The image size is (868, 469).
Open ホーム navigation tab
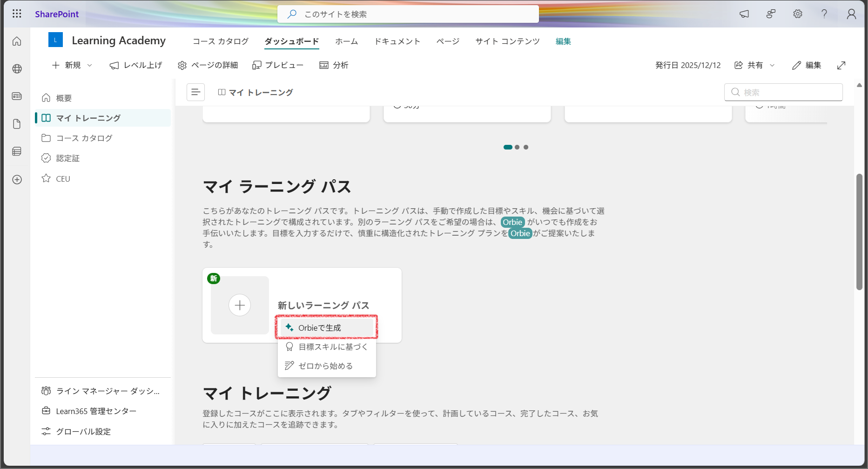coord(347,41)
